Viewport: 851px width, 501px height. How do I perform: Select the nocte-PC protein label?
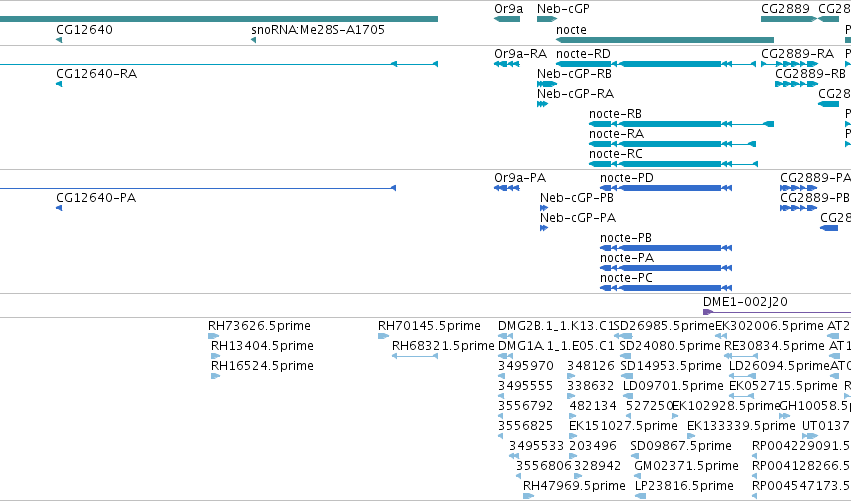pos(626,278)
